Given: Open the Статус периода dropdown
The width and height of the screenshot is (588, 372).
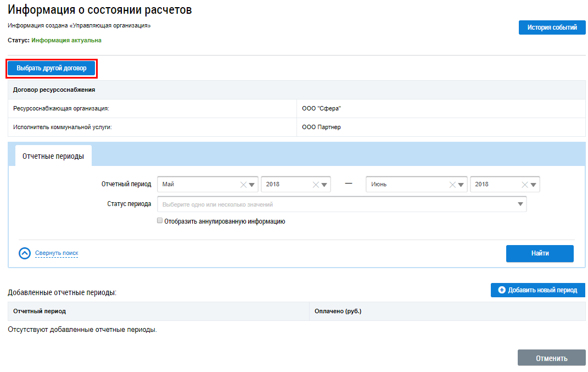Looking at the screenshot, I should [520, 204].
